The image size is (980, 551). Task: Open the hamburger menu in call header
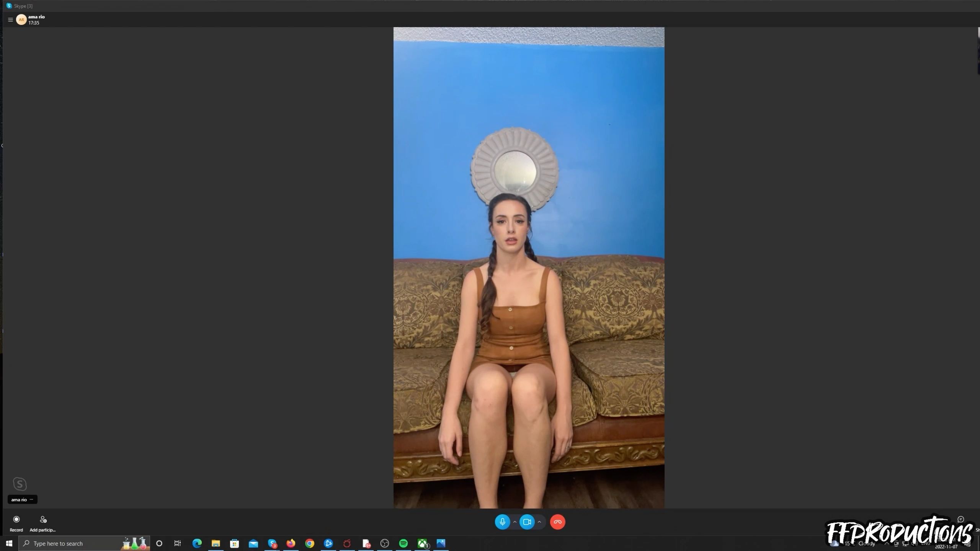[10, 20]
